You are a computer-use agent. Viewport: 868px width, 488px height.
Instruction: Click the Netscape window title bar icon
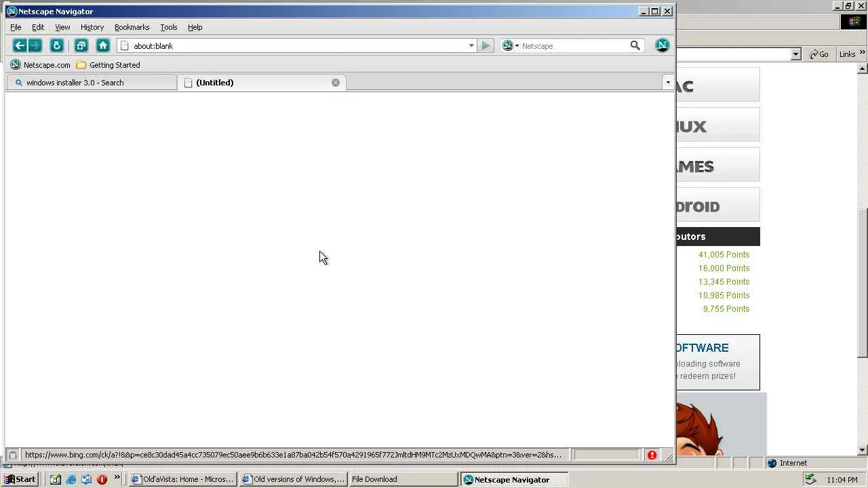click(12, 12)
